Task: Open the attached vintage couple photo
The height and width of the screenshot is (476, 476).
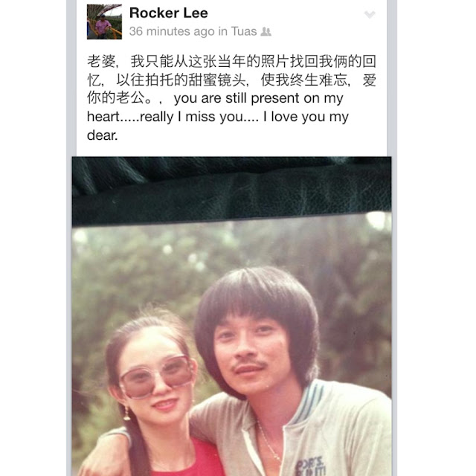Action: [x=231, y=316]
